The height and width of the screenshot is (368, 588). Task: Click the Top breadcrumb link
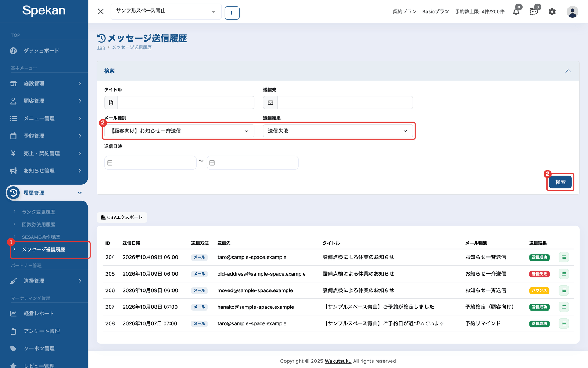[101, 47]
